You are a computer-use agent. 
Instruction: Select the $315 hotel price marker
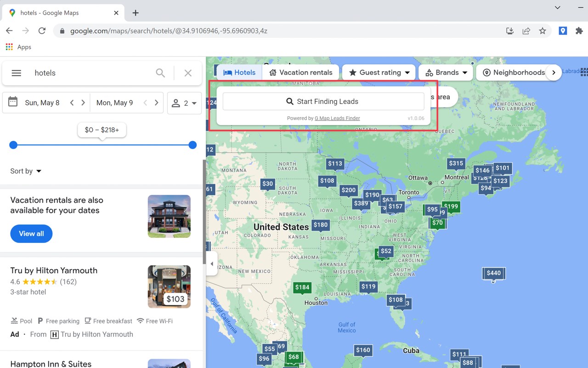coord(456,163)
